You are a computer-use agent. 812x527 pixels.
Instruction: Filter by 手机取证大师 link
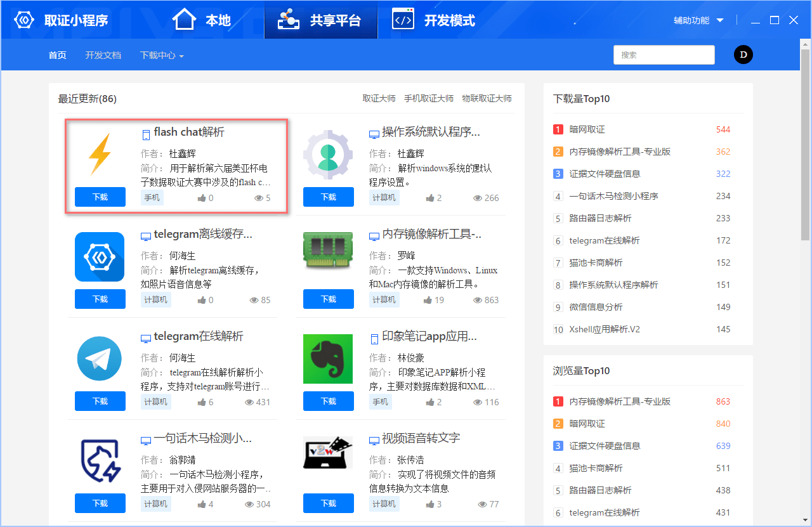pos(429,98)
